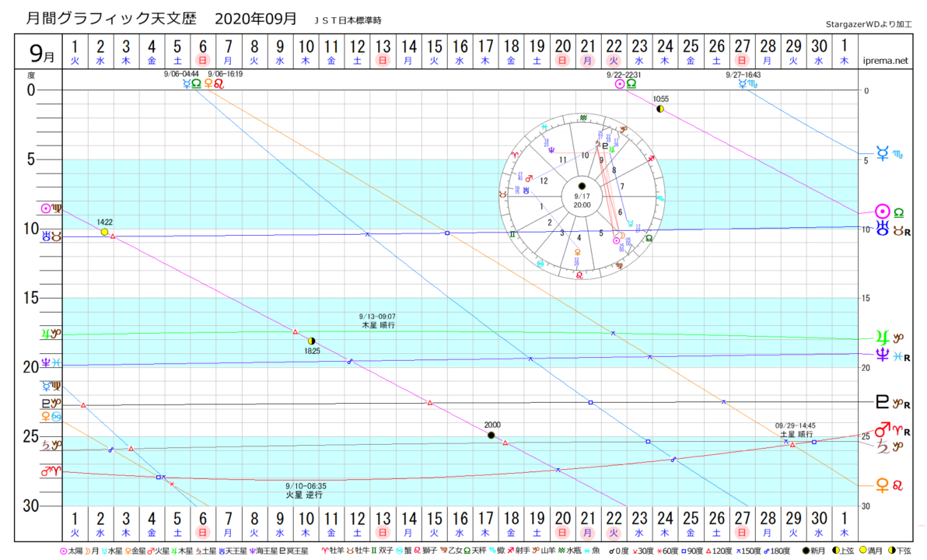
Task: Open the iprema.net link
Action: 886,60
